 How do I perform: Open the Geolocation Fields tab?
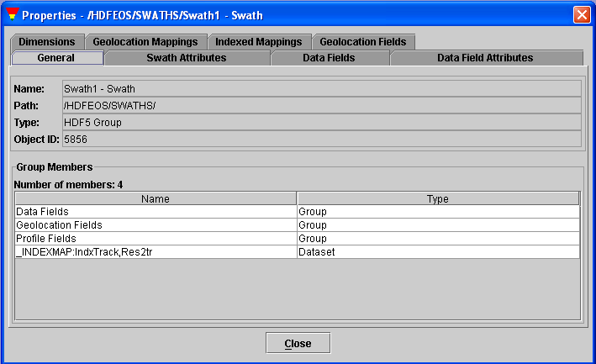(362, 41)
